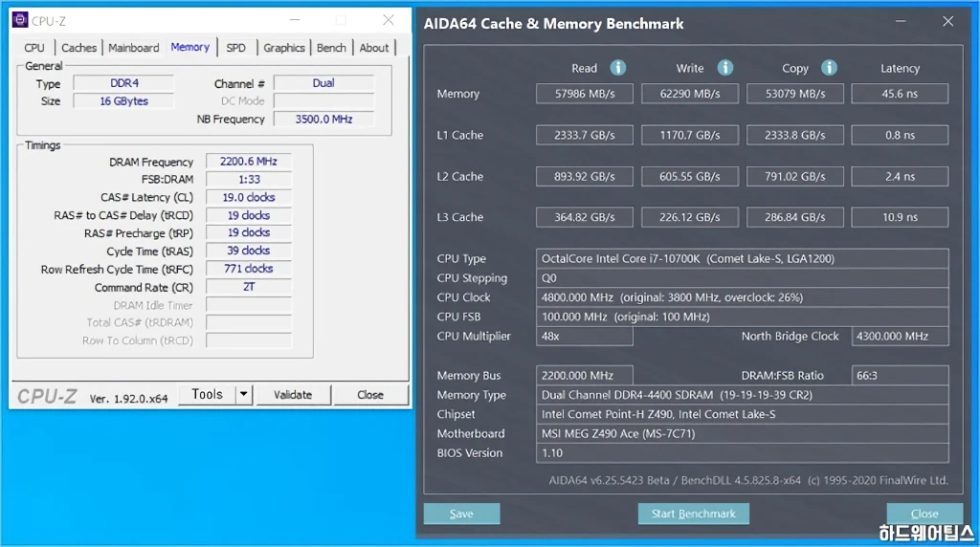Viewport: 980px width, 547px height.
Task: Switch to the SPD tab in CPU-Z
Action: [x=235, y=48]
